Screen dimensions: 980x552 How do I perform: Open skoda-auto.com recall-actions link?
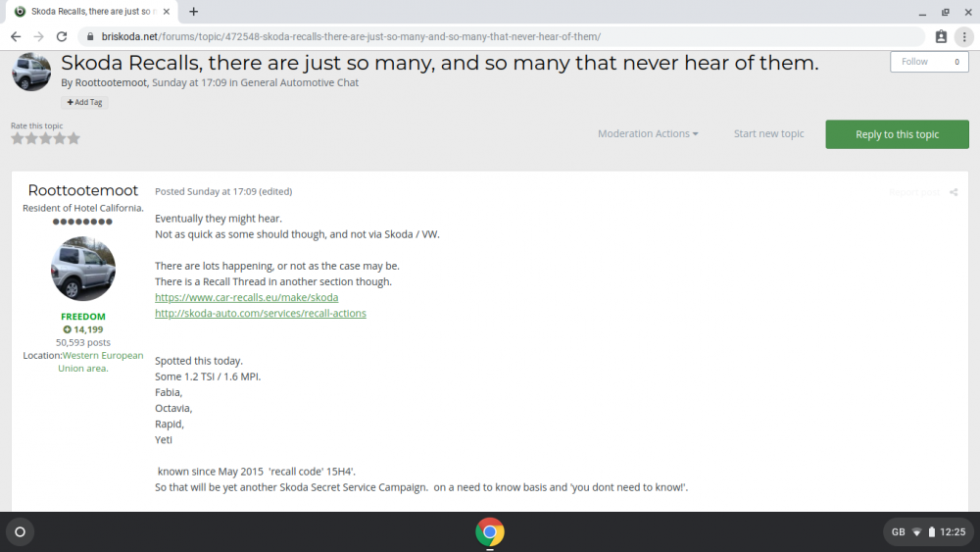pyautogui.click(x=261, y=313)
